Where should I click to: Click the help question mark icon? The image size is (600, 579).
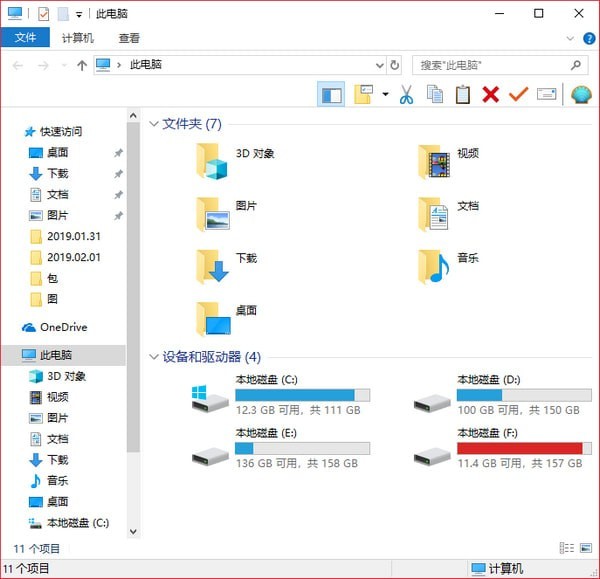click(x=588, y=38)
